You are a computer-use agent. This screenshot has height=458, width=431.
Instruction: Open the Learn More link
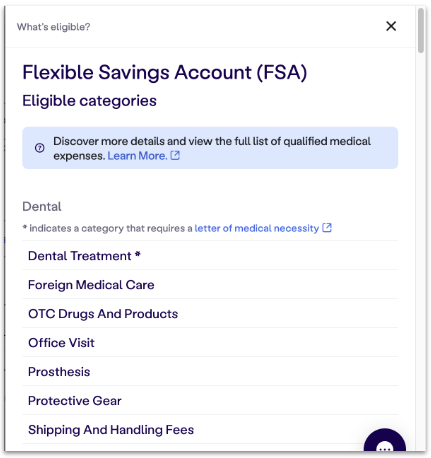click(137, 156)
